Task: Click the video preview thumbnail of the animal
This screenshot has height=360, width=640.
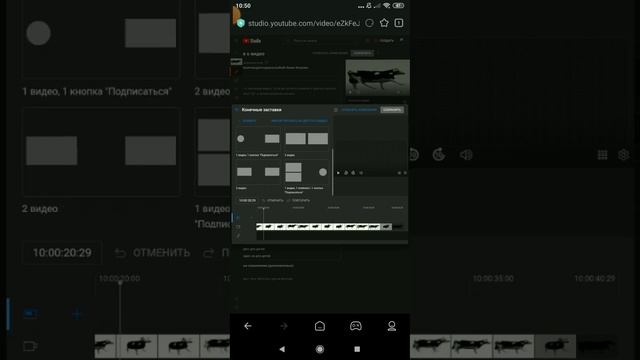Action: (x=378, y=78)
